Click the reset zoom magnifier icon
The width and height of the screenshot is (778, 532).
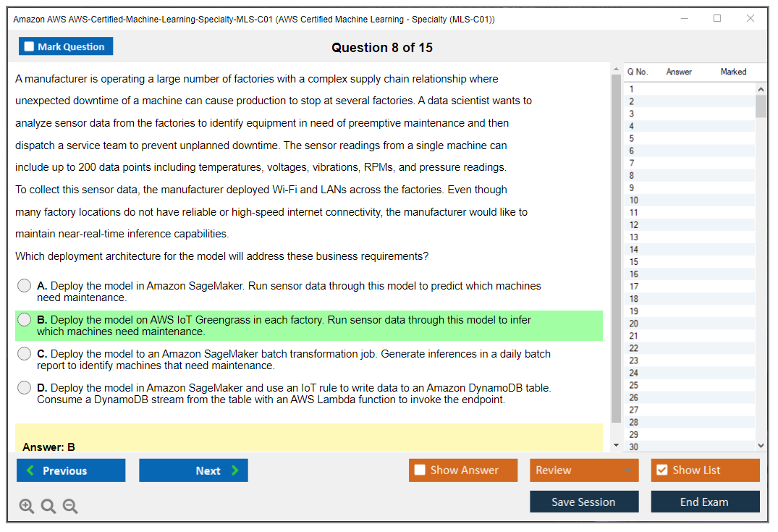pyautogui.click(x=48, y=507)
